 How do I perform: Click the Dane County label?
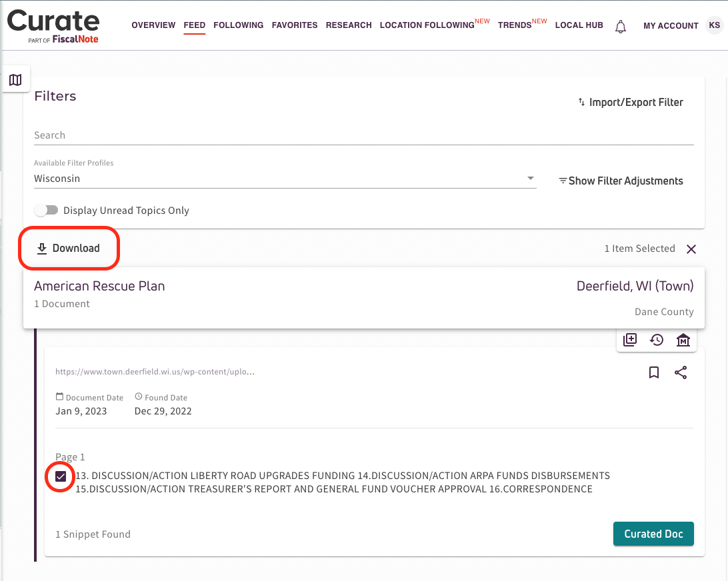point(664,312)
